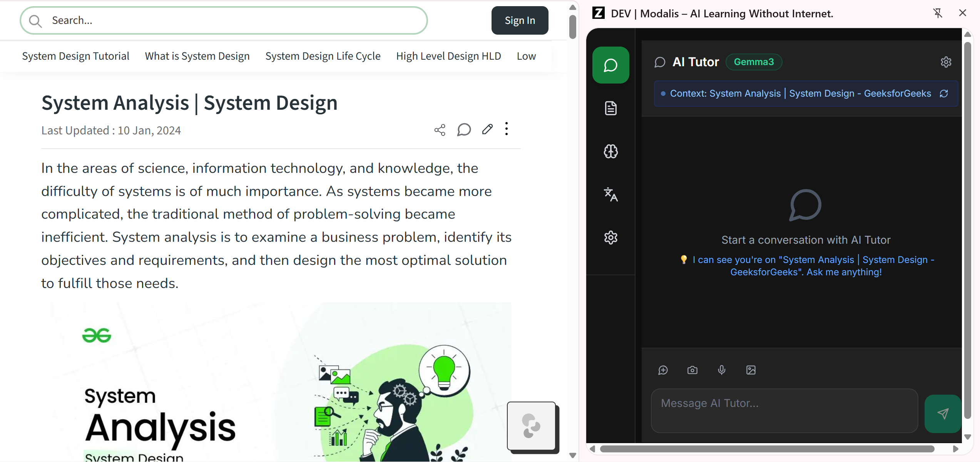Screen dimensions: 980x462
Task: Open the sidebar settings gear
Action: point(610,238)
